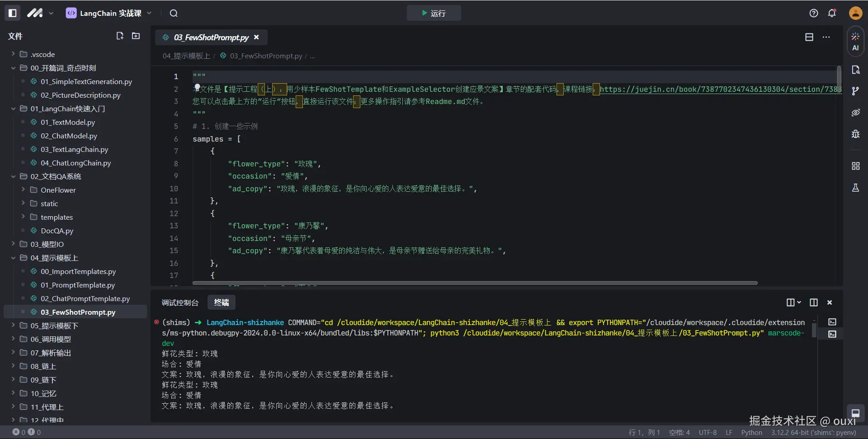Toggle the editor split layout icon
This screenshot has height=439, width=868.
[x=809, y=37]
